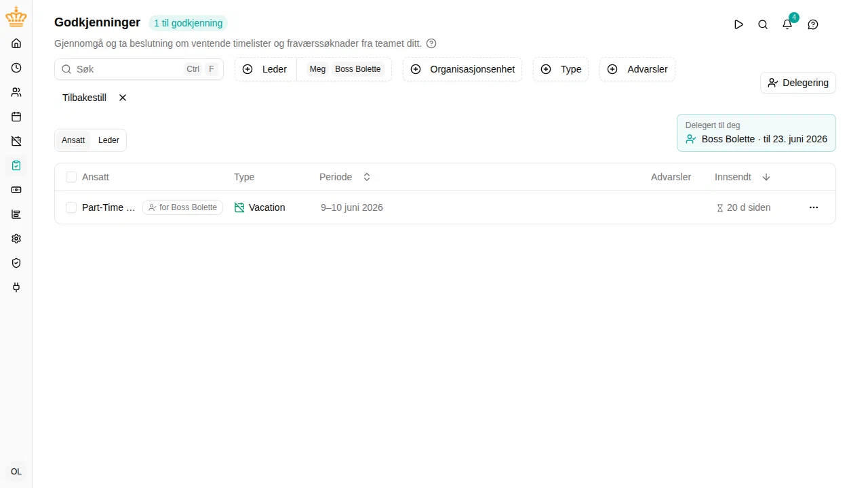The image size is (868, 488).
Task: Click the Vacation type cell
Action: click(260, 207)
